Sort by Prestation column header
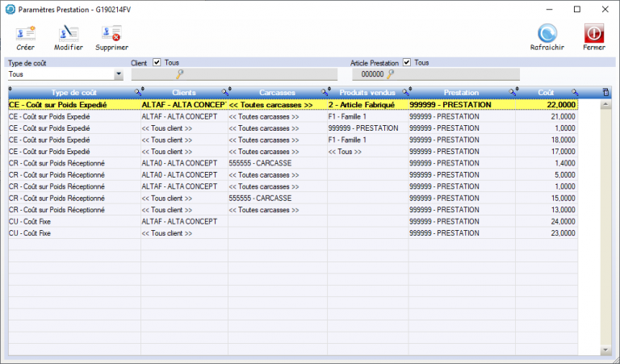The width and height of the screenshot is (620, 364). (460, 93)
